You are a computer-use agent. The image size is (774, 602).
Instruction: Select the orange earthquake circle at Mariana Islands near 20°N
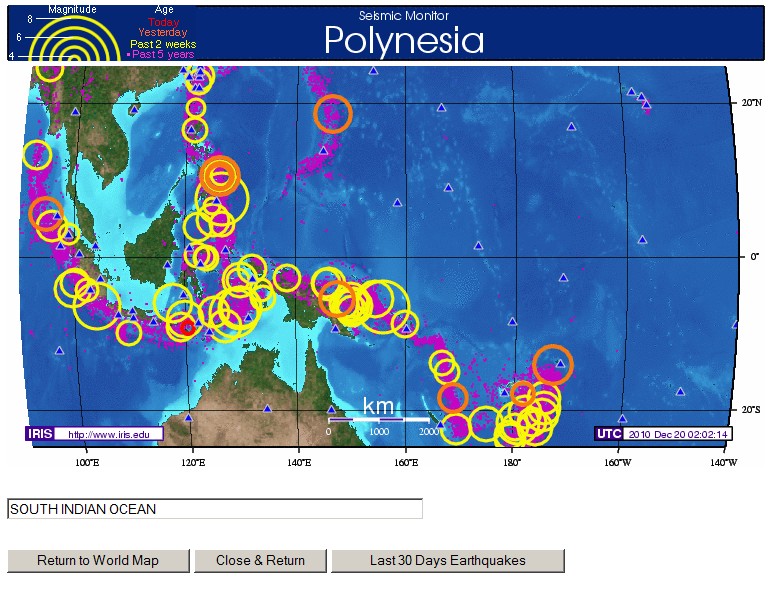point(333,114)
